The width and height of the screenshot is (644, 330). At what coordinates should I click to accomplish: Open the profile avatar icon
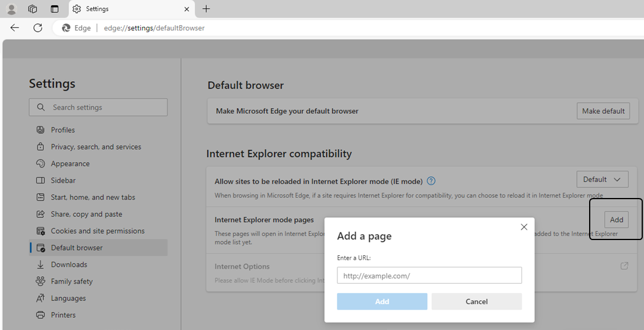tap(11, 9)
